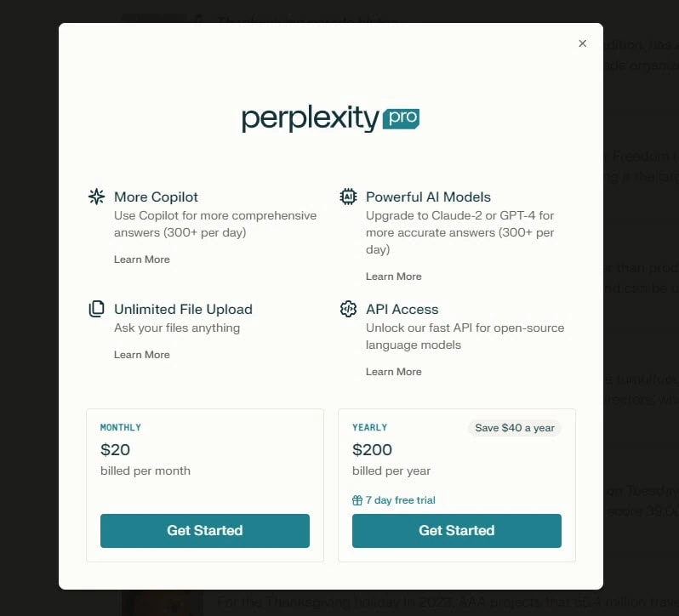Click the gift icon beside free trial
The image size is (679, 616).
pyautogui.click(x=357, y=500)
